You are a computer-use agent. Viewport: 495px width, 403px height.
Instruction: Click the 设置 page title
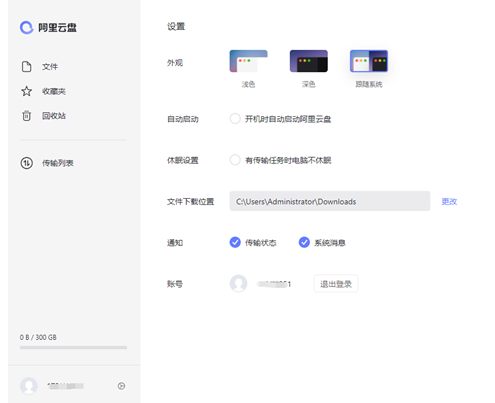[x=176, y=27]
